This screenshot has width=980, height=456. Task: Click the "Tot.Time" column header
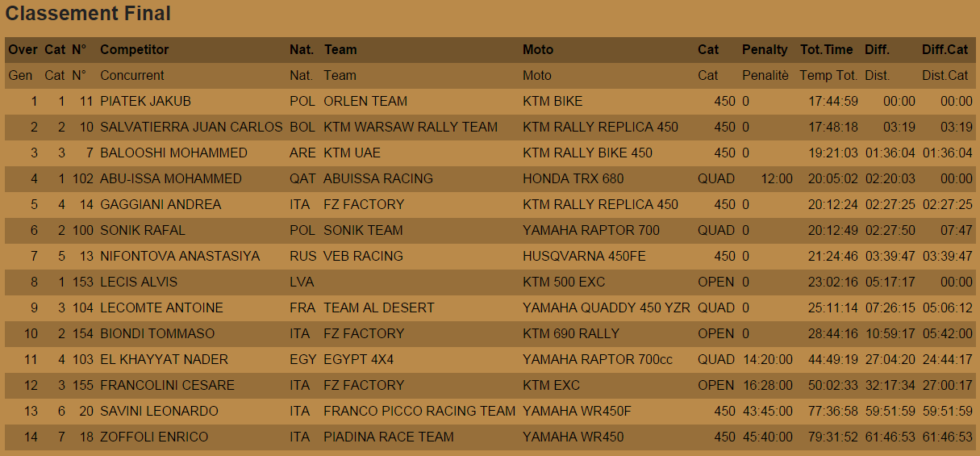826,49
